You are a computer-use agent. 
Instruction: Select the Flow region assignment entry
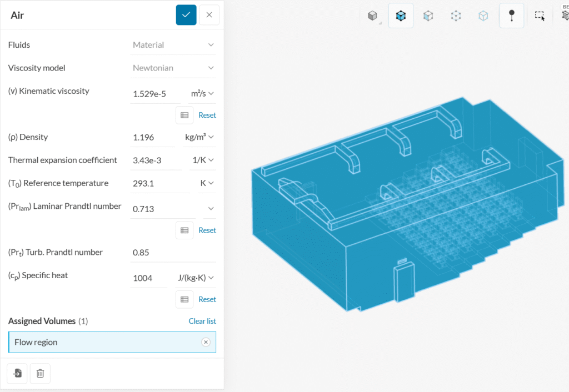[100, 342]
